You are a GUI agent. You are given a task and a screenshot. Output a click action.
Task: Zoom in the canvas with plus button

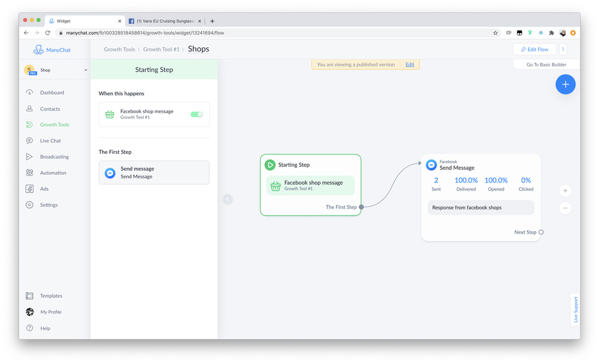pos(565,190)
